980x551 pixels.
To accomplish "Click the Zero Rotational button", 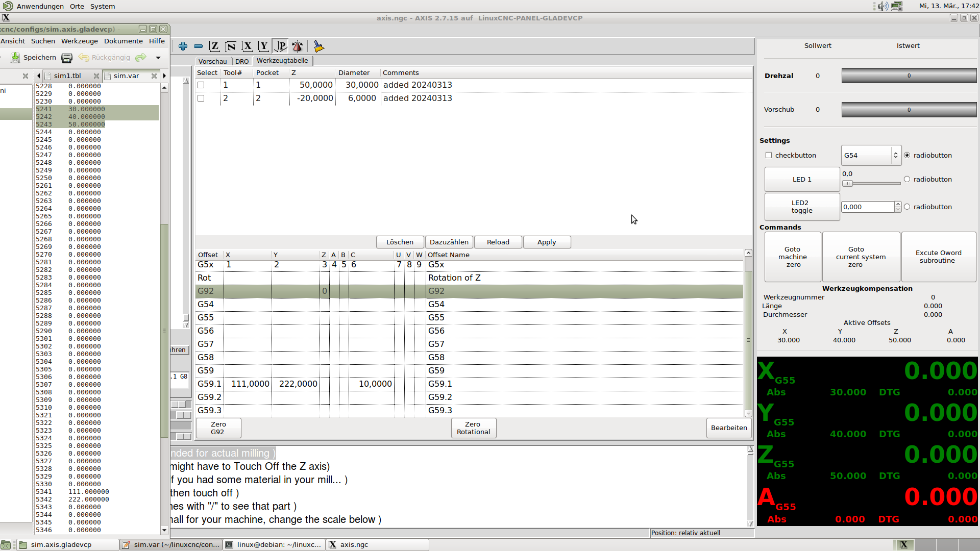I will [x=473, y=428].
